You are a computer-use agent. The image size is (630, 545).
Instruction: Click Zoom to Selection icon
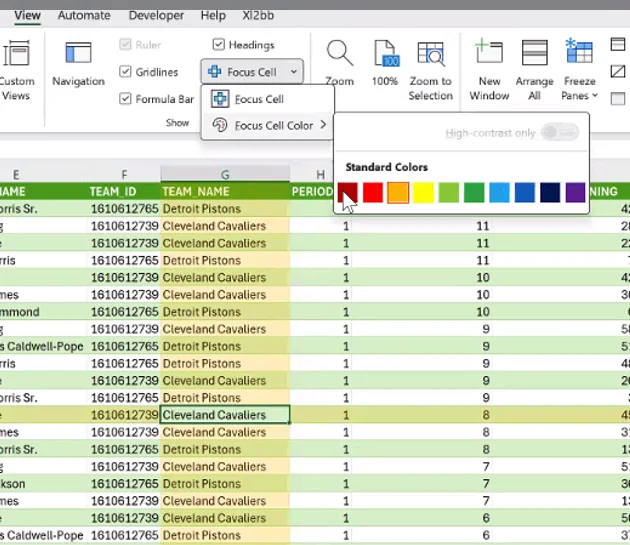430,53
